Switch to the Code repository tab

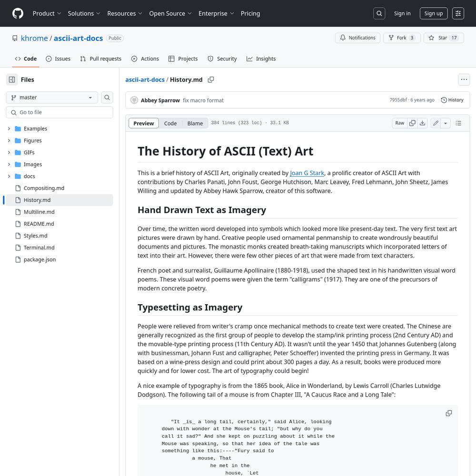click(x=26, y=59)
